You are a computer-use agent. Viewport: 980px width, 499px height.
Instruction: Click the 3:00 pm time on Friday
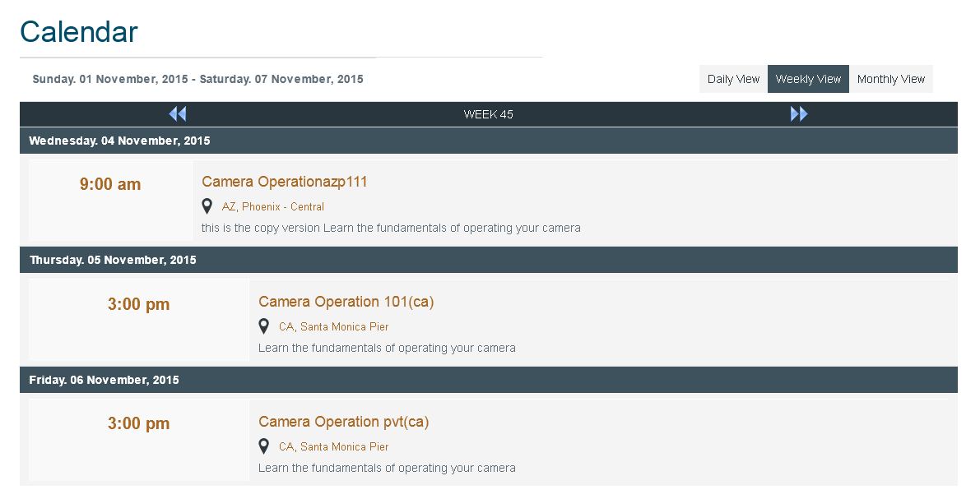click(139, 423)
